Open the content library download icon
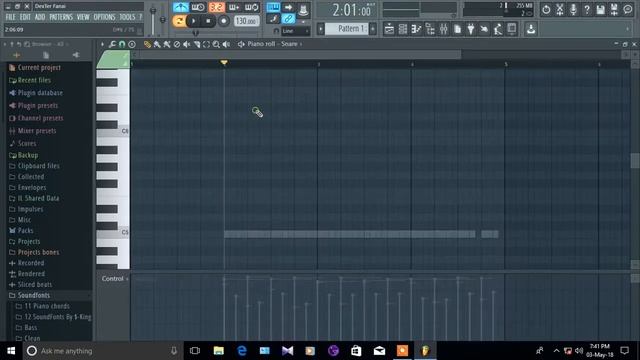 click(531, 29)
